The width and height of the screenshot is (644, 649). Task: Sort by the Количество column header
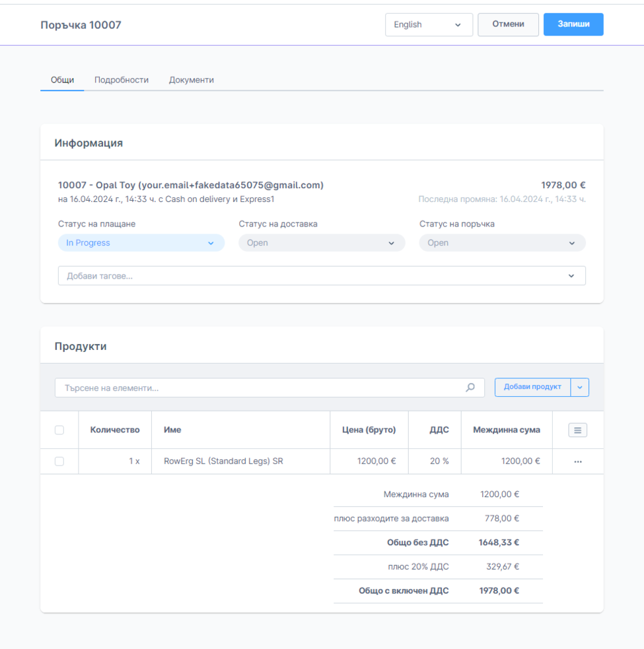click(115, 430)
